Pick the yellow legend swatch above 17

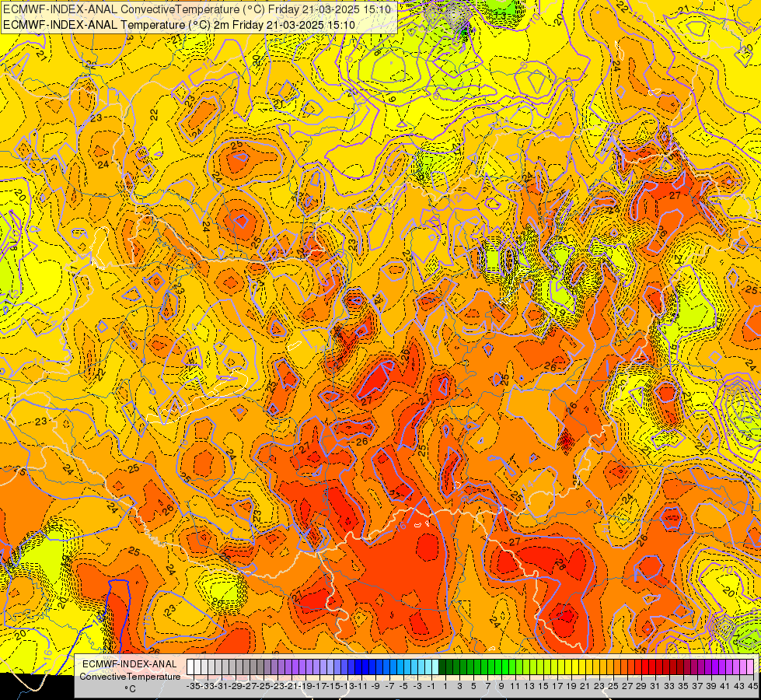pos(554,667)
